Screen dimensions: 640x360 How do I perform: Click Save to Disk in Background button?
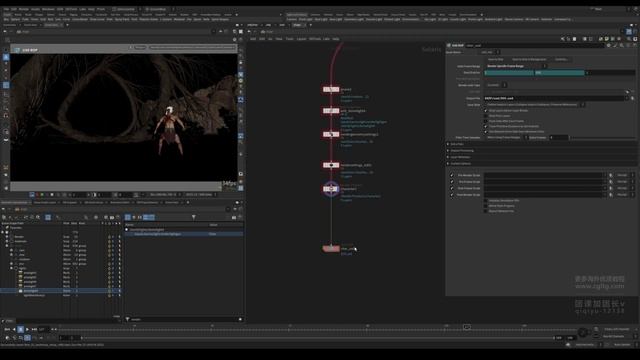(529, 60)
